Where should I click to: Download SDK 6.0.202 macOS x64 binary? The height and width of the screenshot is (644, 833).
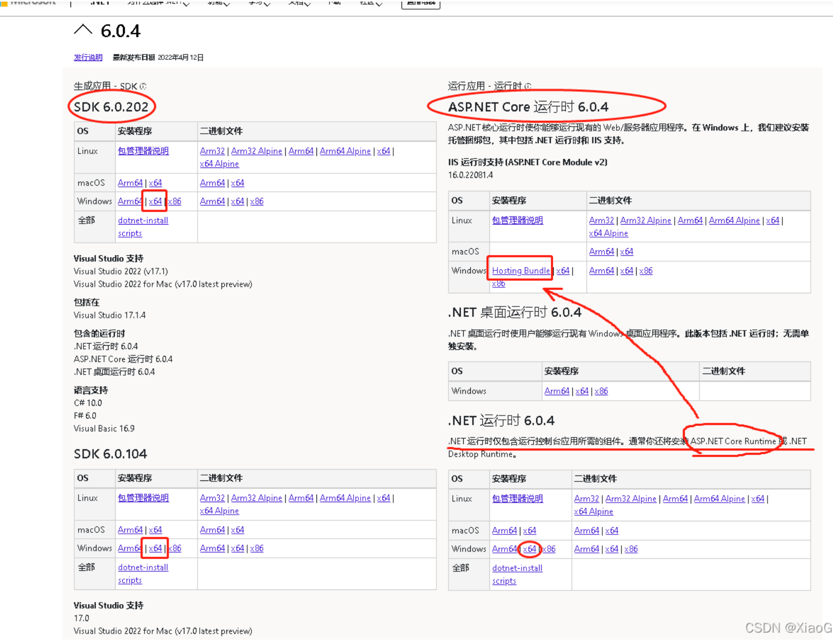(x=237, y=183)
